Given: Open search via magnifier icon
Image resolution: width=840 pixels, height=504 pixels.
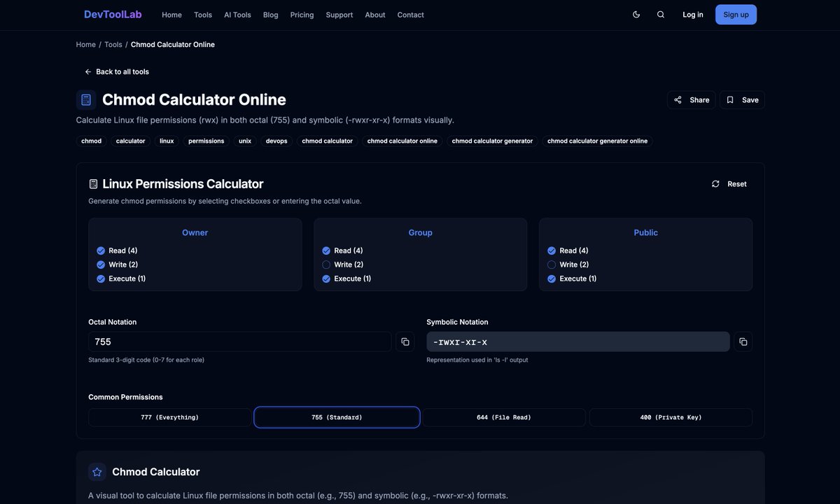Looking at the screenshot, I should (661, 15).
